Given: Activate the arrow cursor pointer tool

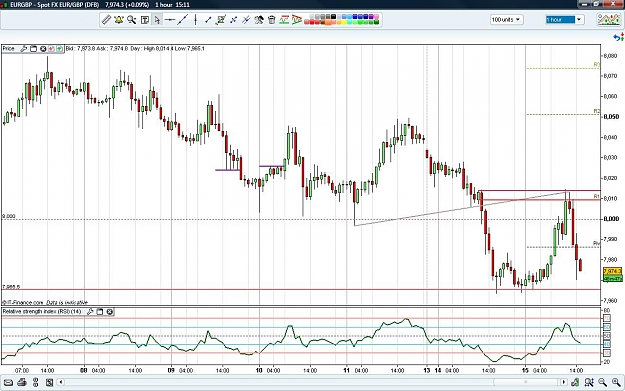Looking at the screenshot, I should coord(157,20).
